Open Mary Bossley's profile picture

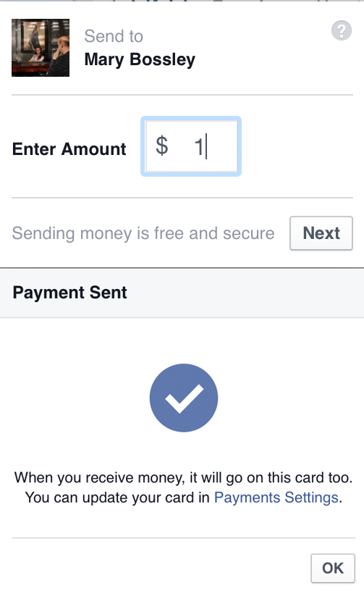pyautogui.click(x=41, y=48)
